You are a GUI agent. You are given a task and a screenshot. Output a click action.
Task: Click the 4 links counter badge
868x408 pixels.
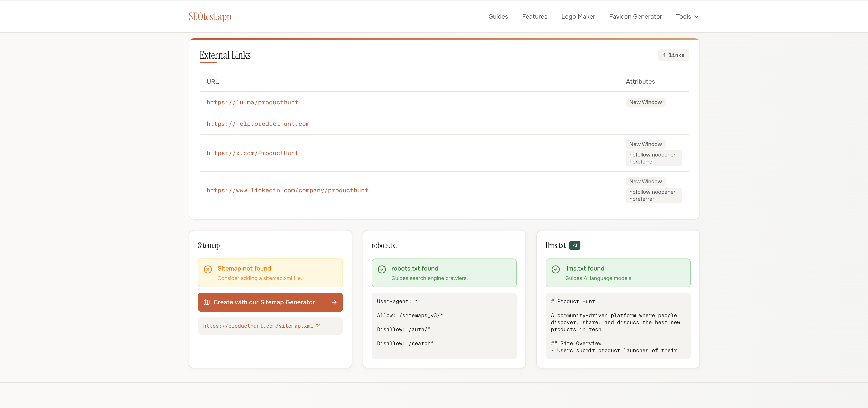point(673,55)
